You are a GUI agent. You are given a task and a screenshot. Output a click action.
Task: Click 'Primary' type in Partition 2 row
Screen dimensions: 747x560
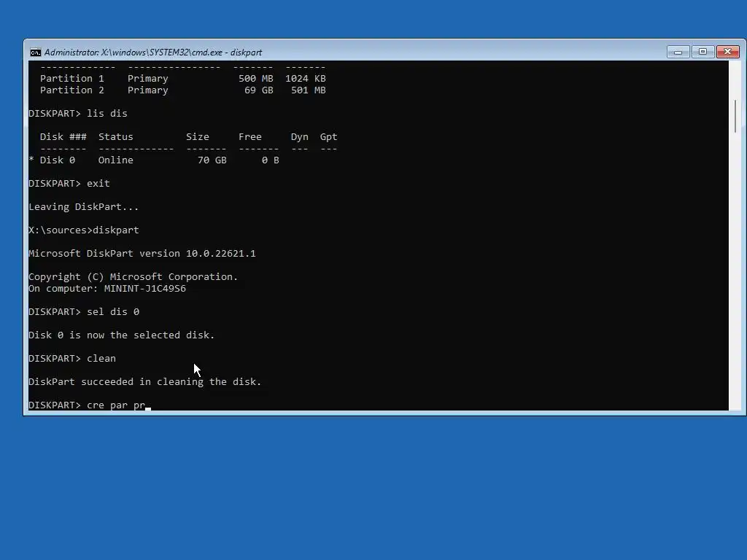point(147,90)
